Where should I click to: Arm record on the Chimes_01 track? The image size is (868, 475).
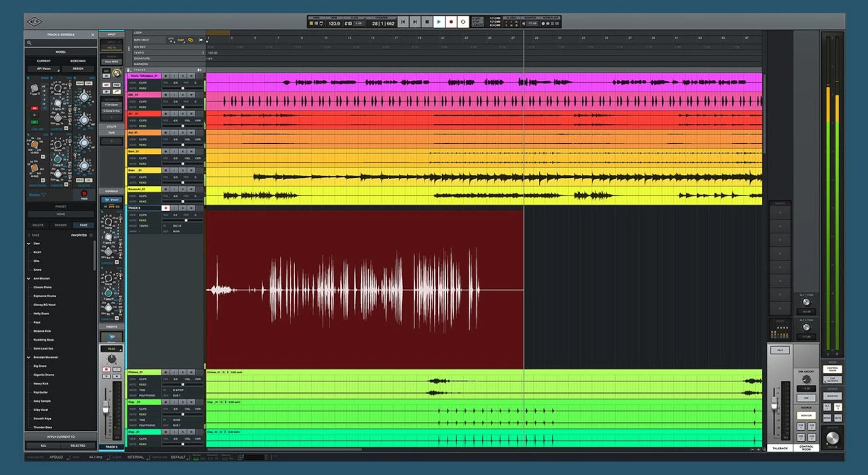tap(166, 372)
